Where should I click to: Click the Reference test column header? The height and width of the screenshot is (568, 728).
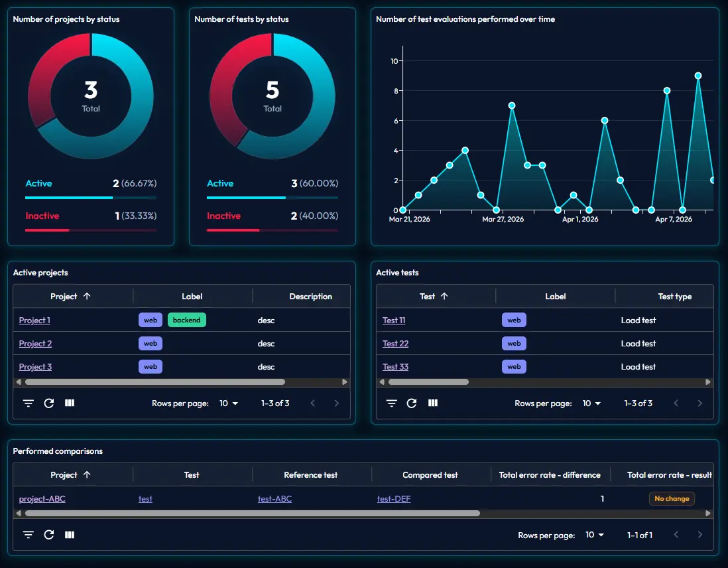(x=310, y=474)
